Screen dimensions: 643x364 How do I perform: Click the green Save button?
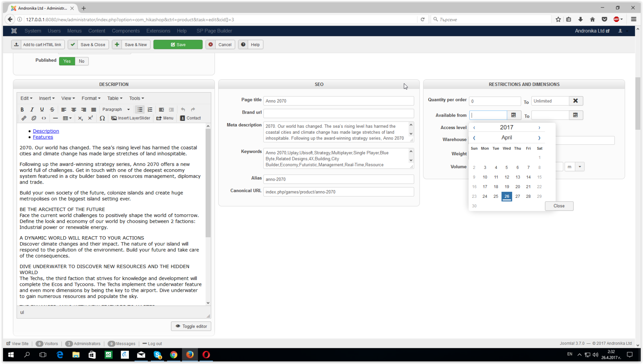pos(178,44)
